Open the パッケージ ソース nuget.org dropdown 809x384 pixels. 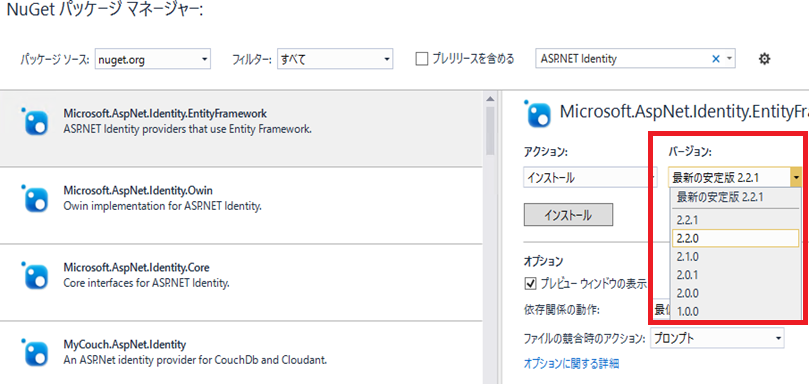153,59
